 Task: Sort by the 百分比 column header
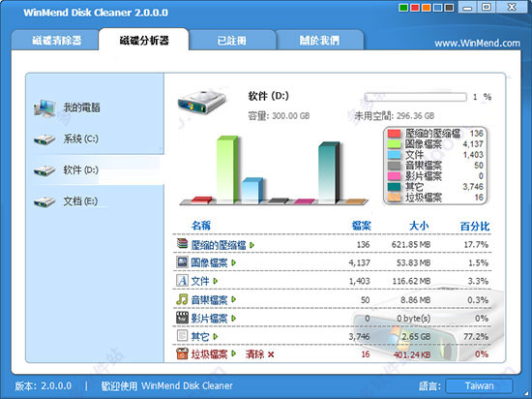475,226
